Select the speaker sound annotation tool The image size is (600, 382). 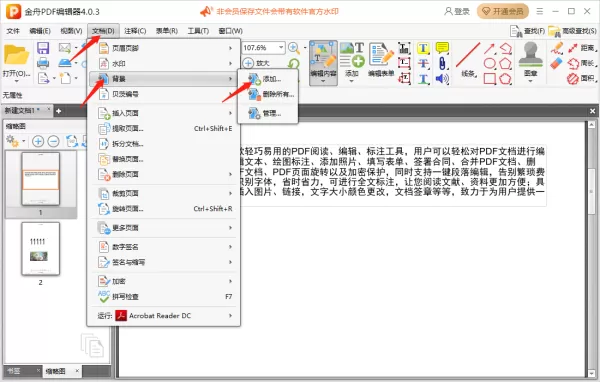point(442,79)
